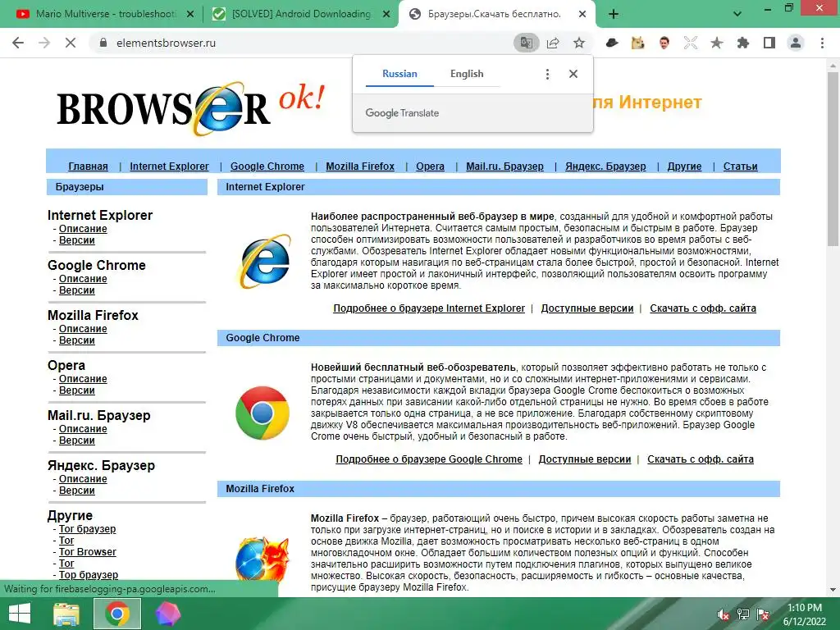Select English in the translate popup
The width and height of the screenshot is (840, 630).
coord(467,74)
